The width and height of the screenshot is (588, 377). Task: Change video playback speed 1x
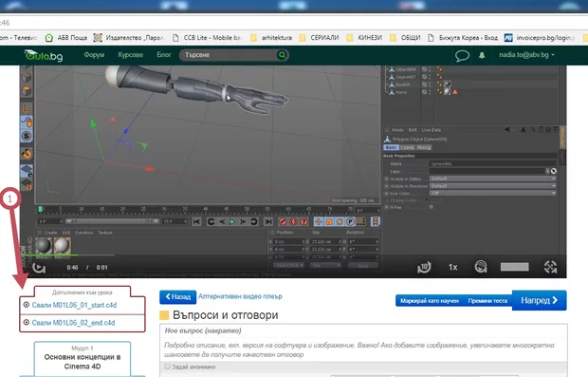pyautogui.click(x=453, y=268)
